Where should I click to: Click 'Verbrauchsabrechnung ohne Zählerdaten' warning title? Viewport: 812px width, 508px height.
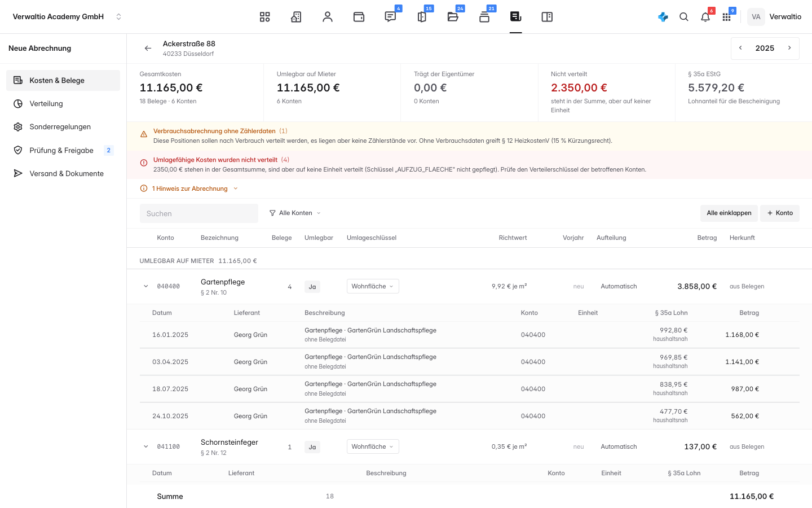[x=214, y=131]
